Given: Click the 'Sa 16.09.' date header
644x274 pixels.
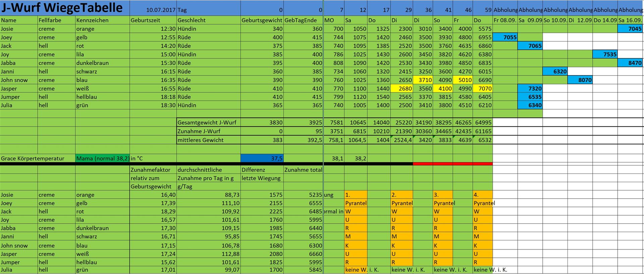Looking at the screenshot, I should [631, 20].
